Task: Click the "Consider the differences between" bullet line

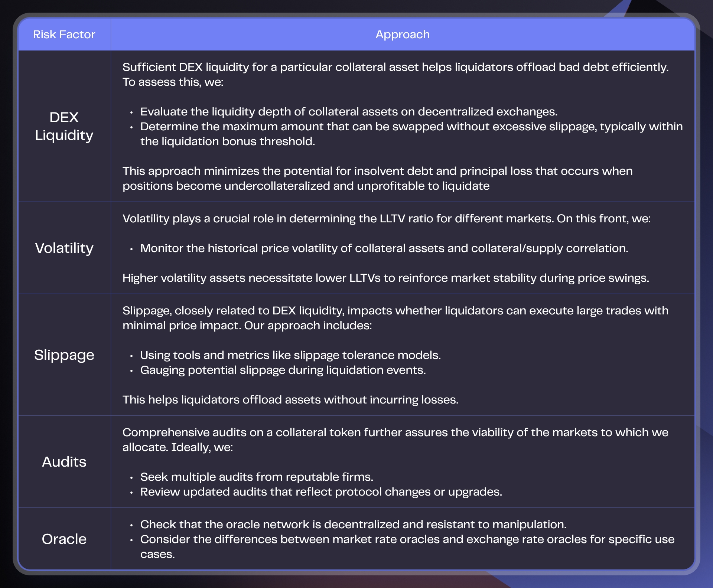Action: click(407, 539)
